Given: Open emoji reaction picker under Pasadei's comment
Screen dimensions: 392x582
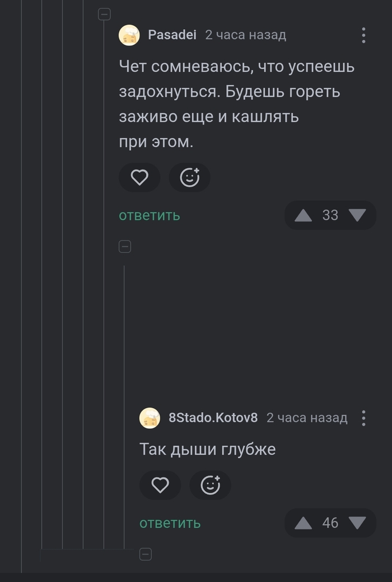Looking at the screenshot, I should pos(190,177).
